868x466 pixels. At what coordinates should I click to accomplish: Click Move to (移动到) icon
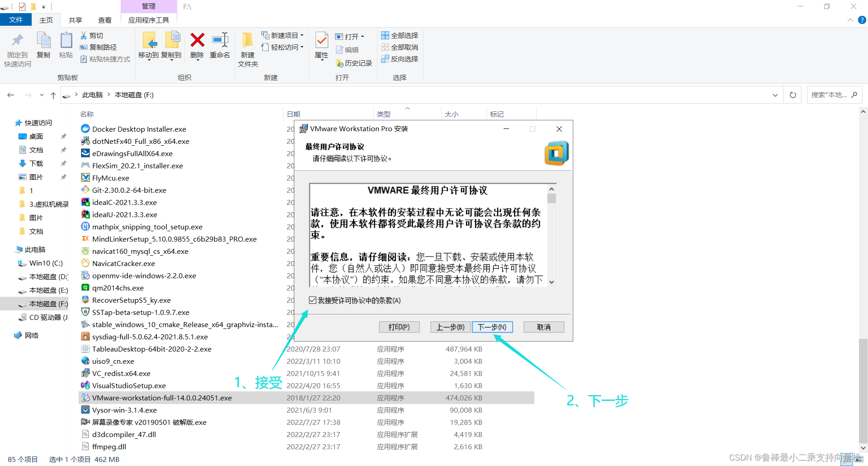149,40
